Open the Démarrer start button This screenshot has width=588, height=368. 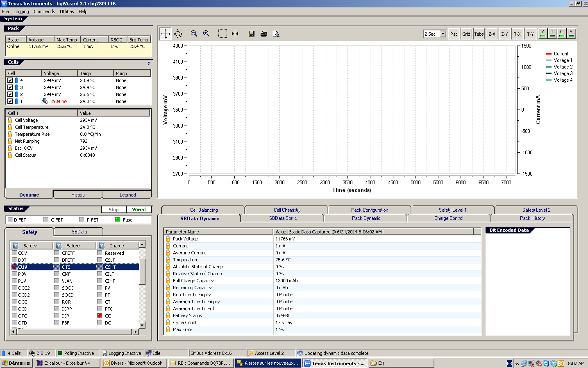click(17, 363)
